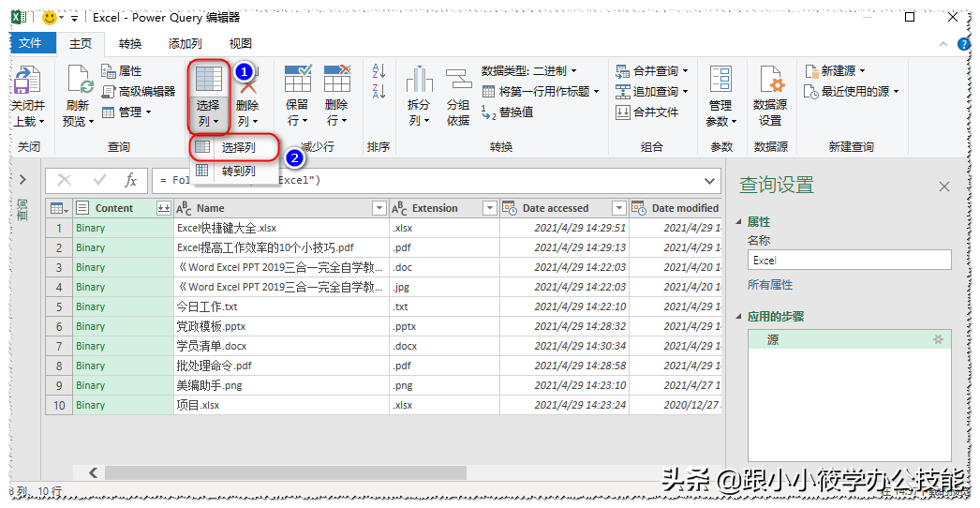Open Properties (属性) in the query group

[x=122, y=70]
